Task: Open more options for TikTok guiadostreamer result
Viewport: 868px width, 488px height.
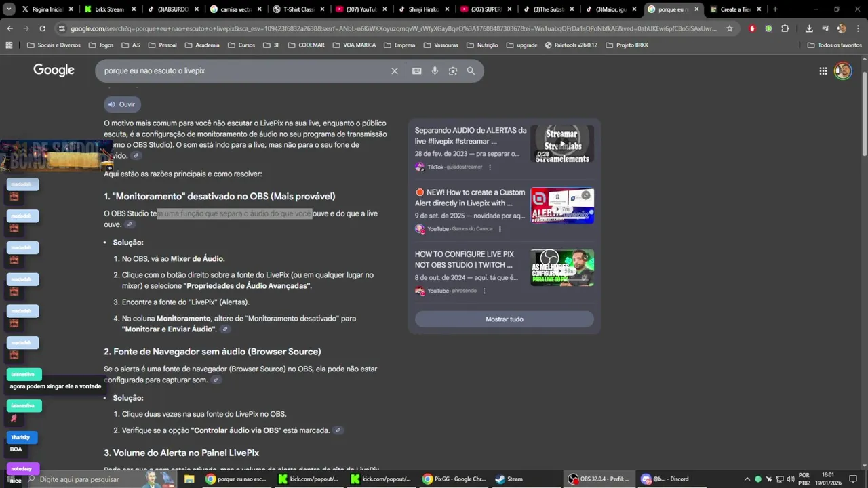Action: click(x=490, y=167)
